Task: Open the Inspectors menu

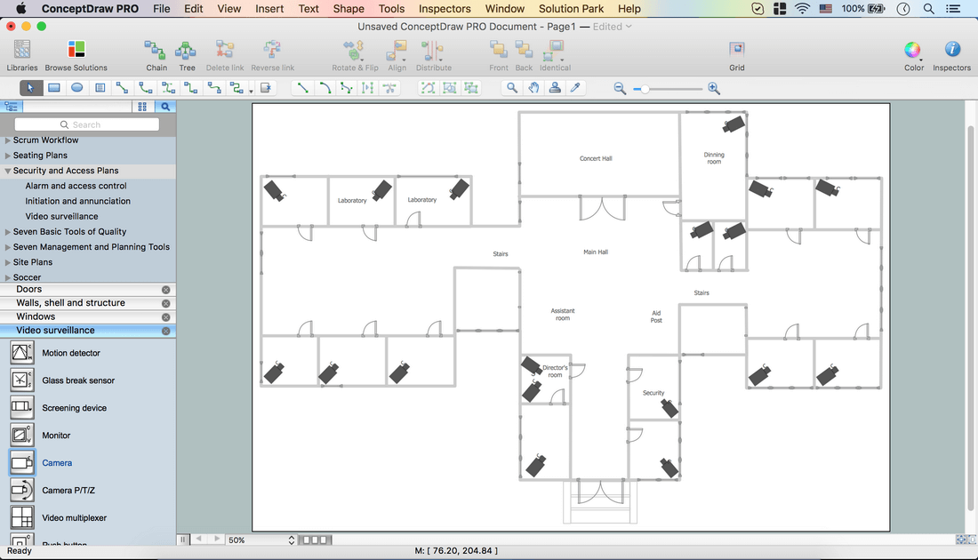Action: click(445, 9)
